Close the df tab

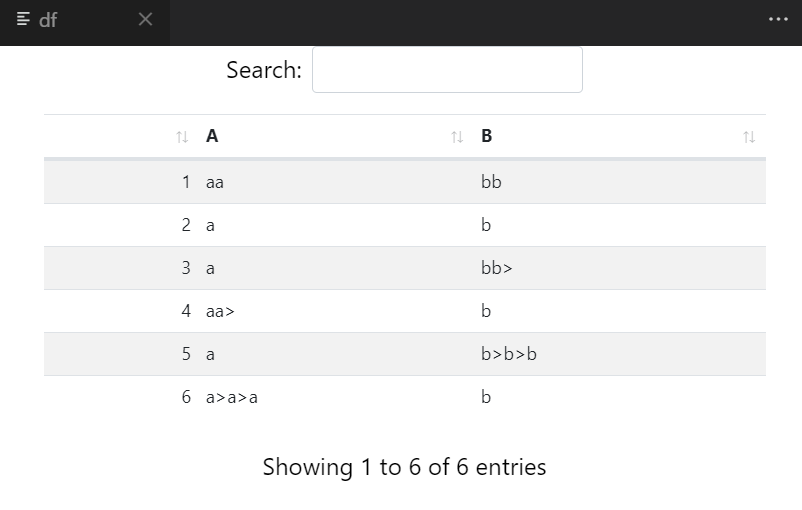[145, 20]
